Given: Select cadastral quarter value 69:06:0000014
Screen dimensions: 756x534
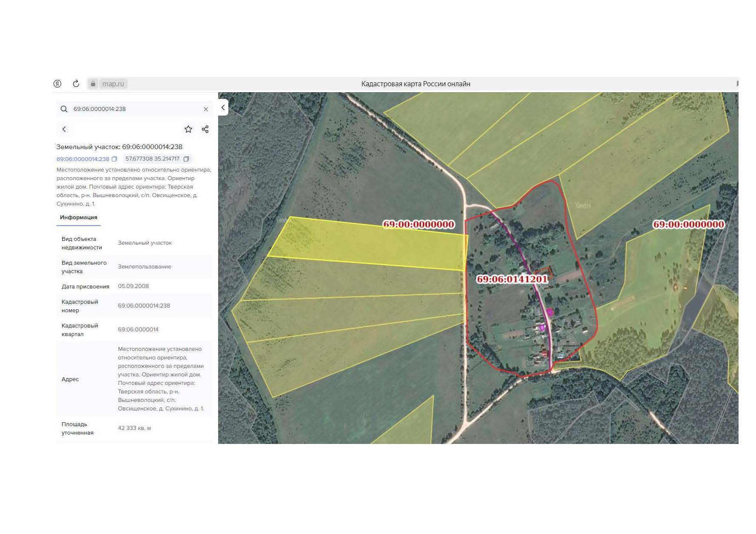Looking at the screenshot, I should click(x=138, y=330).
